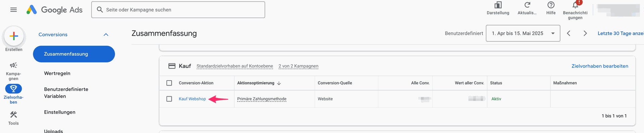Open Kampagnen megaphone icon
The image size is (644, 133).
coord(13,65)
